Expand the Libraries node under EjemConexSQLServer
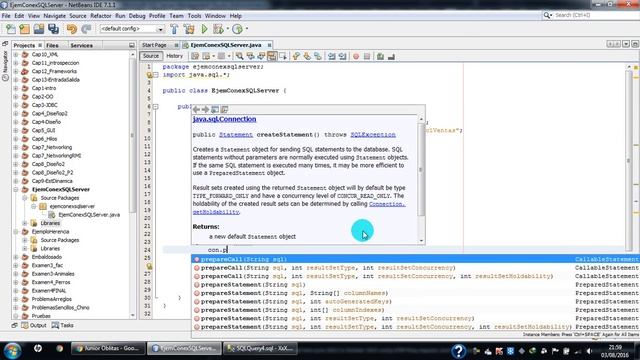Screen dimensions: 640x360 [24, 223]
